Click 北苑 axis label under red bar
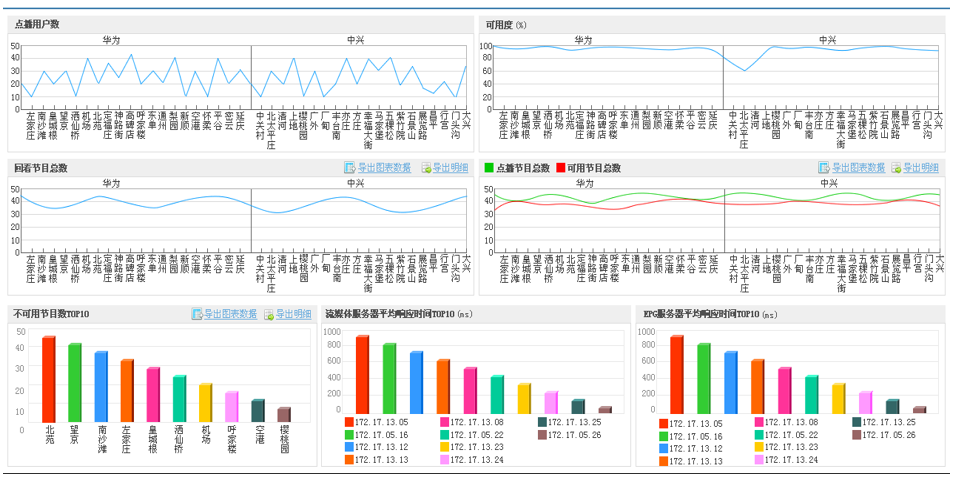Viewport: 955px width, 492px height. click(49, 434)
